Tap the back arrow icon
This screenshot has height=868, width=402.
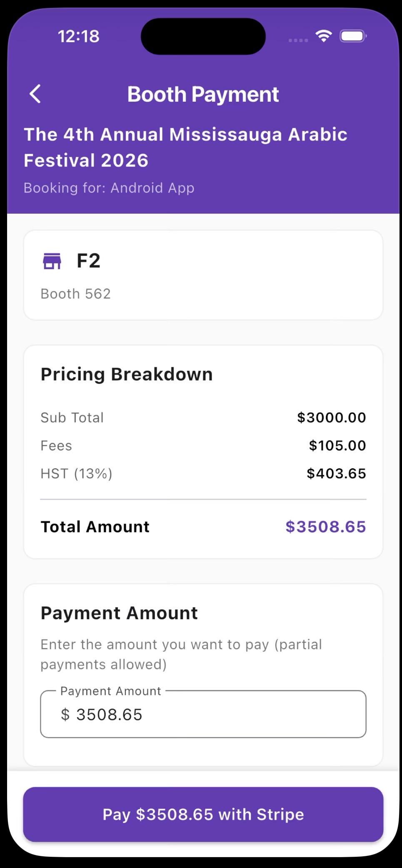pyautogui.click(x=35, y=94)
